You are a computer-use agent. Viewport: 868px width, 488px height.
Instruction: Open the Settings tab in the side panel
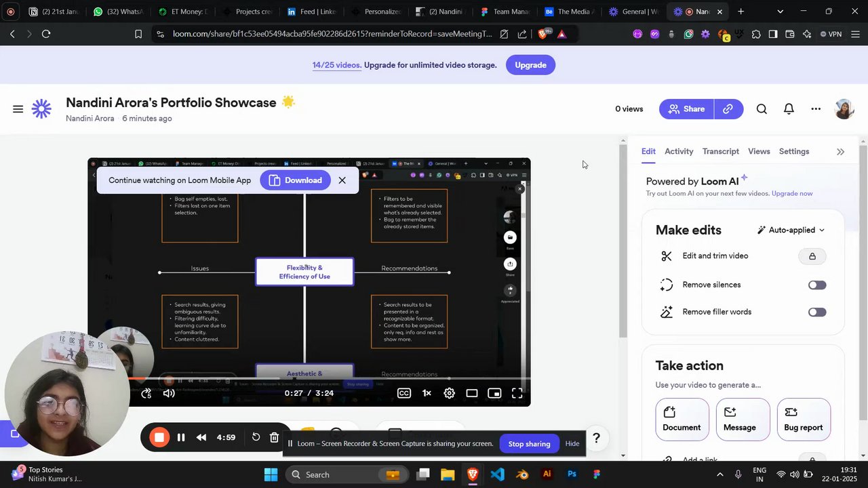(x=794, y=152)
